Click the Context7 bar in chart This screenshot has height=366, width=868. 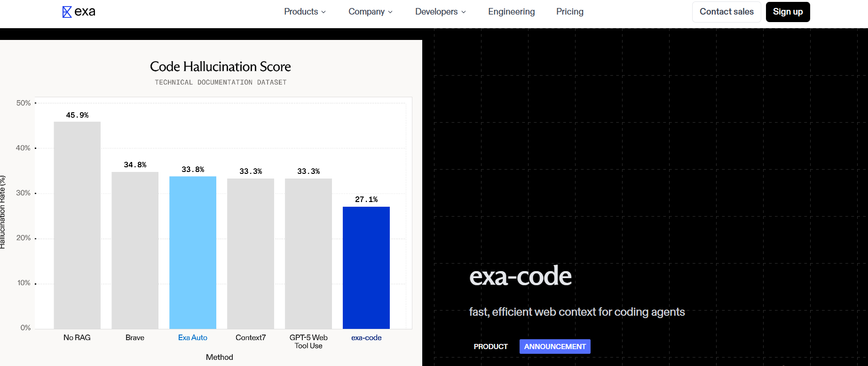click(251, 254)
